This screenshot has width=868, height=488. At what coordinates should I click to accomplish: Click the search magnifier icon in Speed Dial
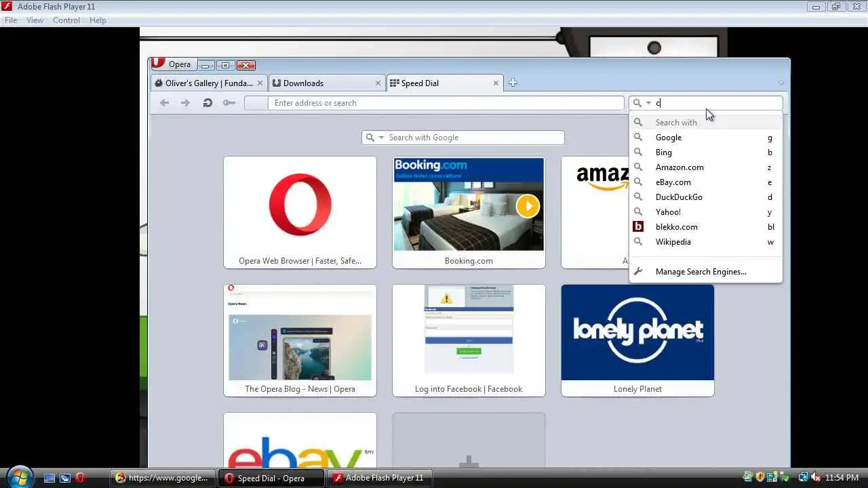370,138
